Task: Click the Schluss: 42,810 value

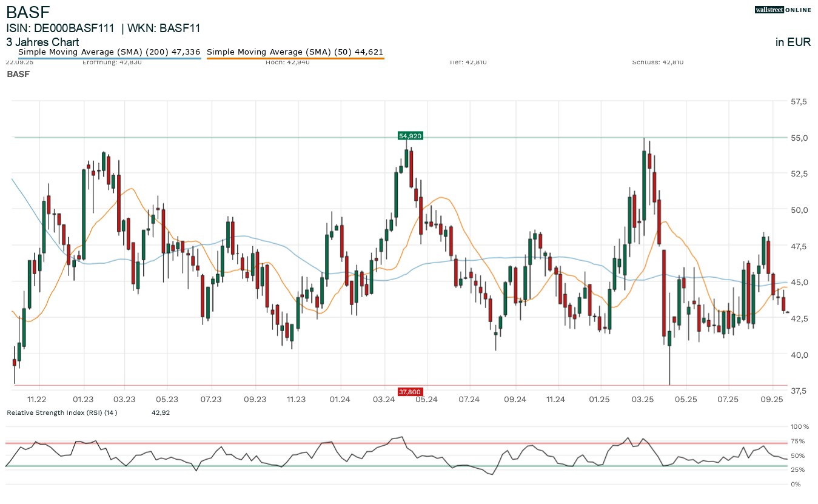Action: (657, 62)
